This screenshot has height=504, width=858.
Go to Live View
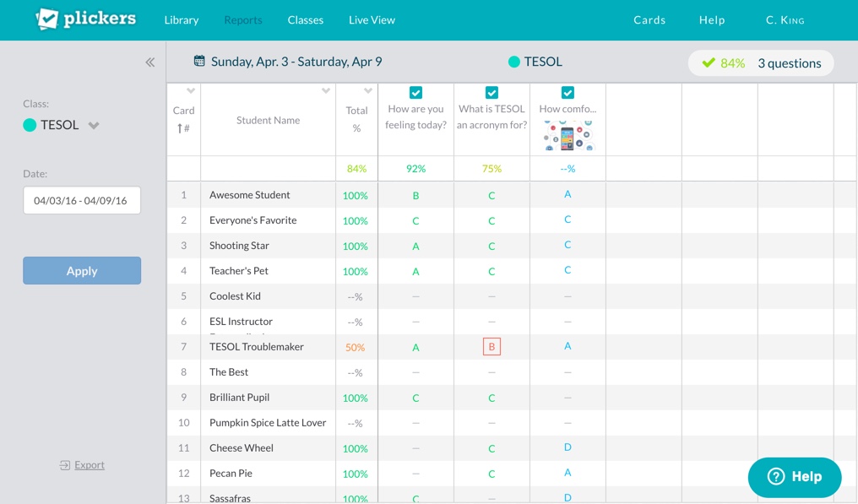point(372,20)
